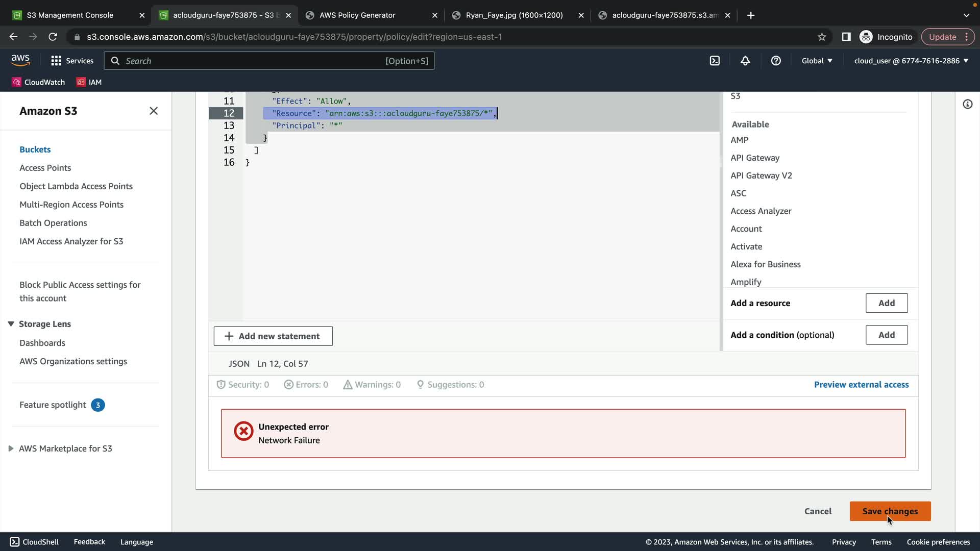Collapse the Storage Lens section
The width and height of the screenshot is (980, 551).
[x=11, y=324]
